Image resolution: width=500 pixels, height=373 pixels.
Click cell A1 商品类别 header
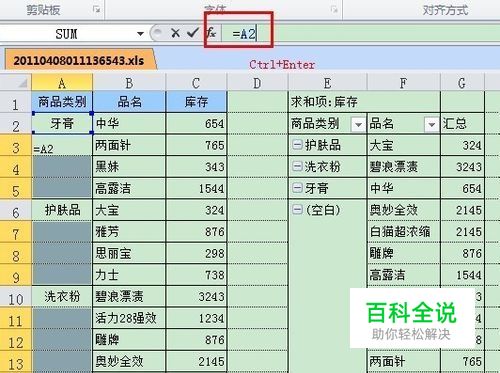(62, 102)
